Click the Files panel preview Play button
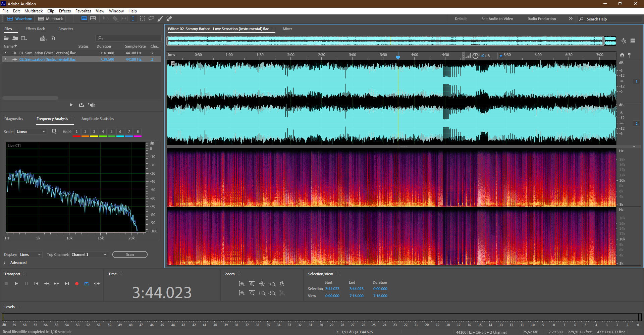Viewport: 644px width, 335px height. [71, 105]
